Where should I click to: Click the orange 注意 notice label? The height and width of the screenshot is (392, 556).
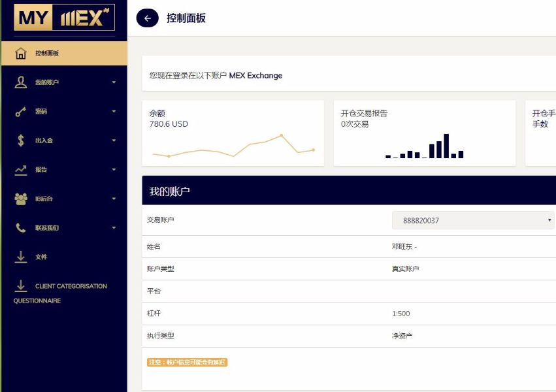pyautogui.click(x=187, y=362)
